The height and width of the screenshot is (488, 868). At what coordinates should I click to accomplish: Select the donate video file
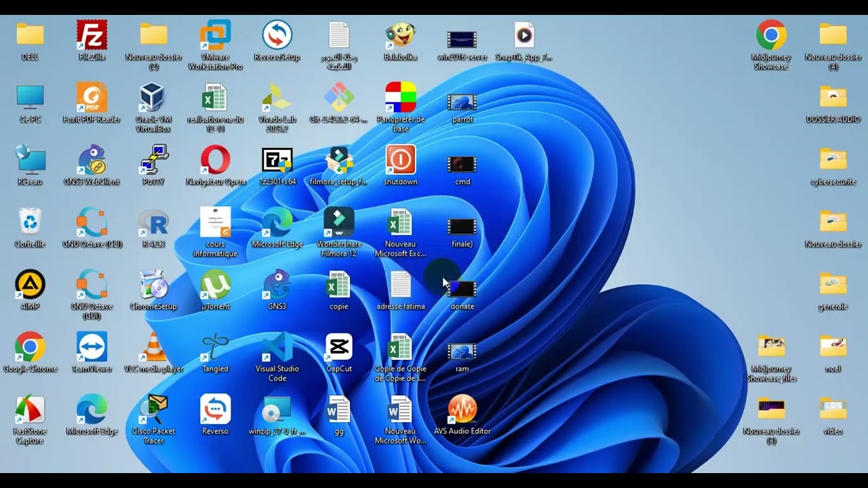(x=462, y=289)
